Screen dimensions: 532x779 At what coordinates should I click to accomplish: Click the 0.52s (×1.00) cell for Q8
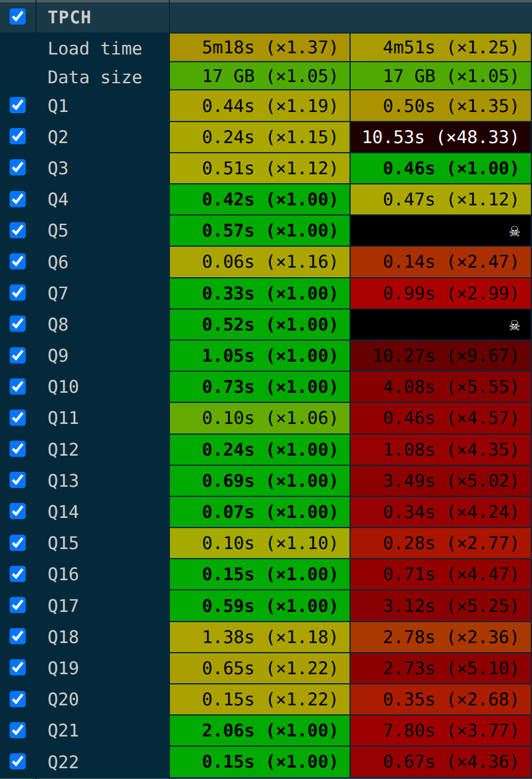260,325
